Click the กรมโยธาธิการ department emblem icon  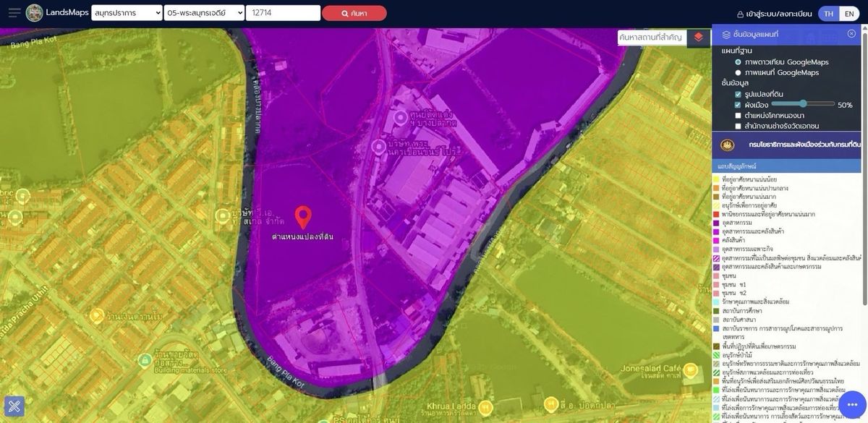click(727, 145)
